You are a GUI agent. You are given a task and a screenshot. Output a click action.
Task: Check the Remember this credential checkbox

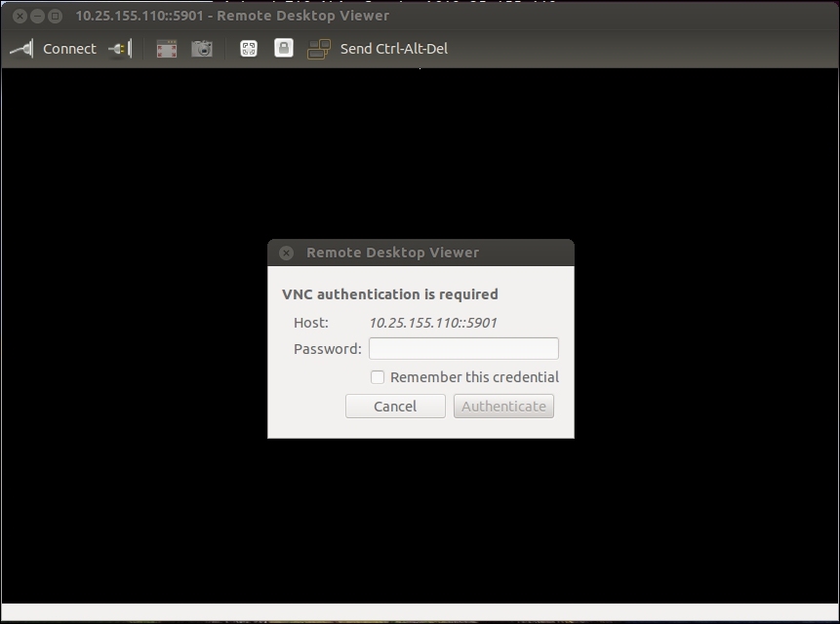point(378,377)
